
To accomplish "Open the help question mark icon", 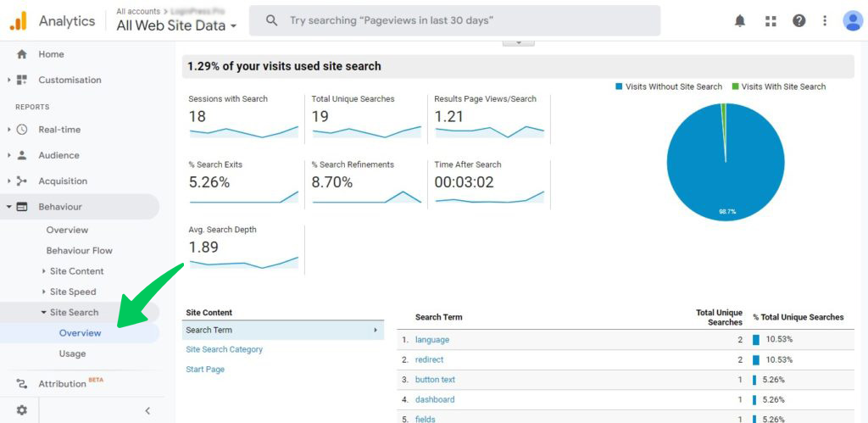I will [798, 20].
